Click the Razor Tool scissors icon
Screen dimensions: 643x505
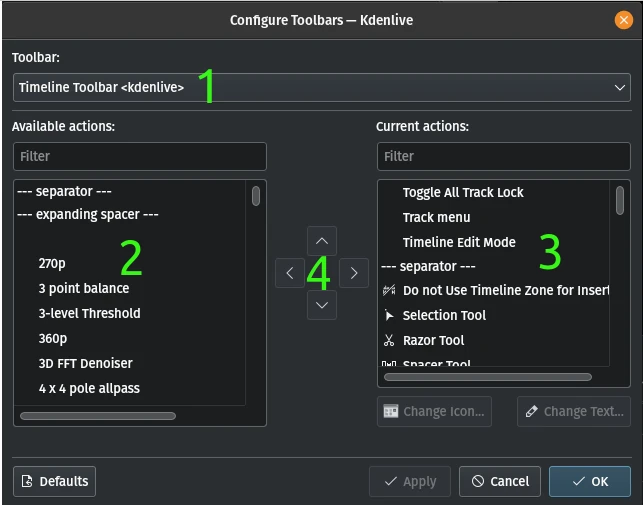point(389,340)
